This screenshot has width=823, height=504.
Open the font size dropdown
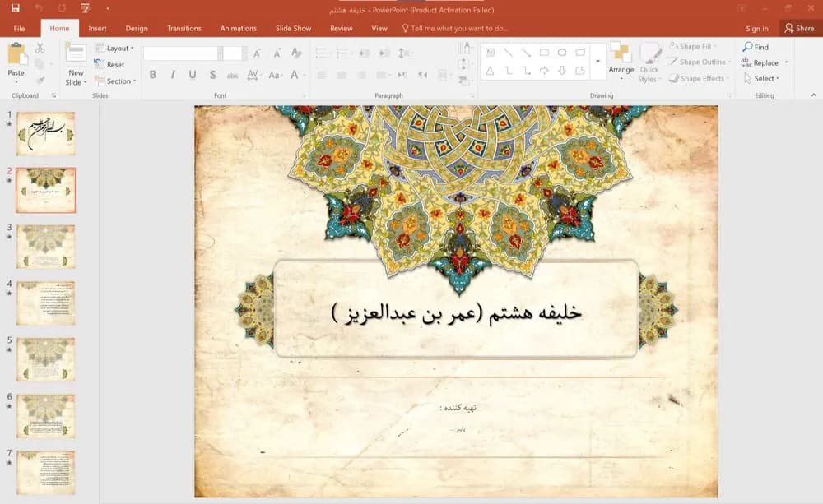point(244,53)
